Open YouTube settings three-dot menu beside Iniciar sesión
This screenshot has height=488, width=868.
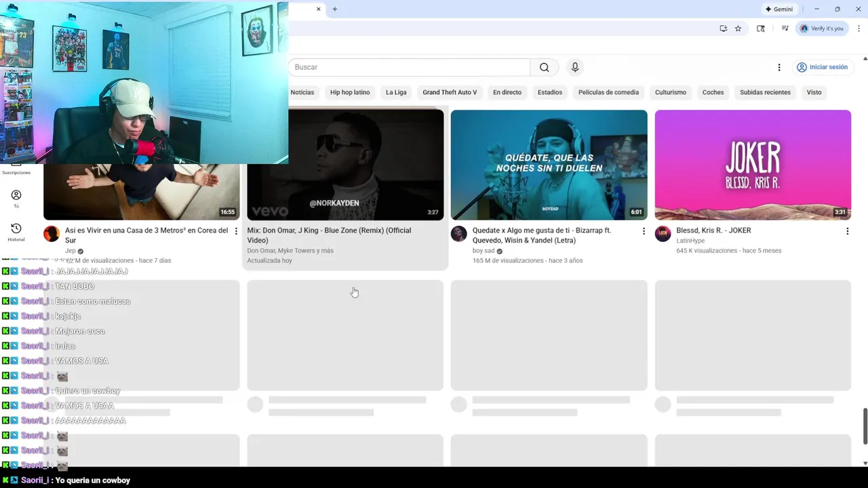pyautogui.click(x=779, y=67)
